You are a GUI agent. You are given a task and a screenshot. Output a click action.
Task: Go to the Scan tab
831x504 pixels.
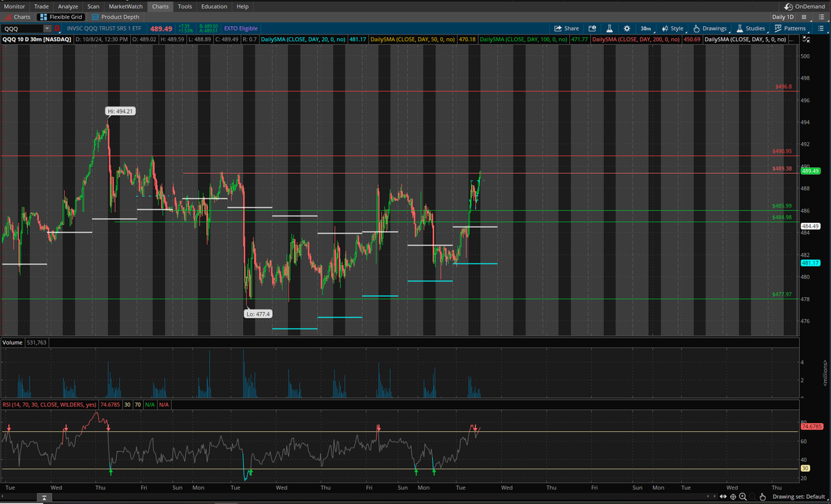click(x=93, y=6)
